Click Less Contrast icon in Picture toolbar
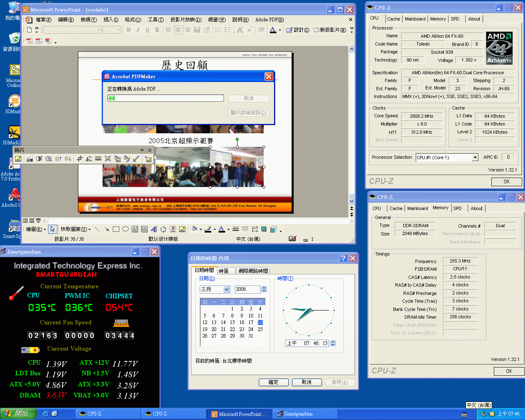 pyautogui.click(x=49, y=159)
